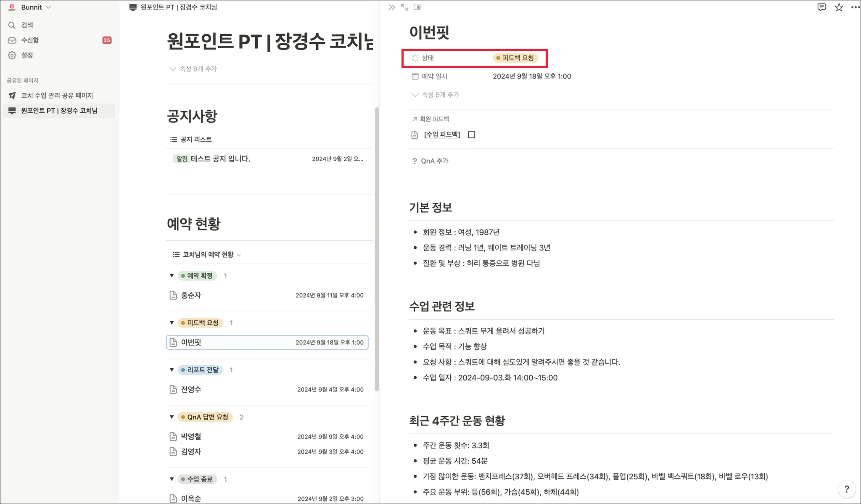Open the 수신함 inbox in the sidebar
This screenshot has height=504, width=861.
(30, 40)
